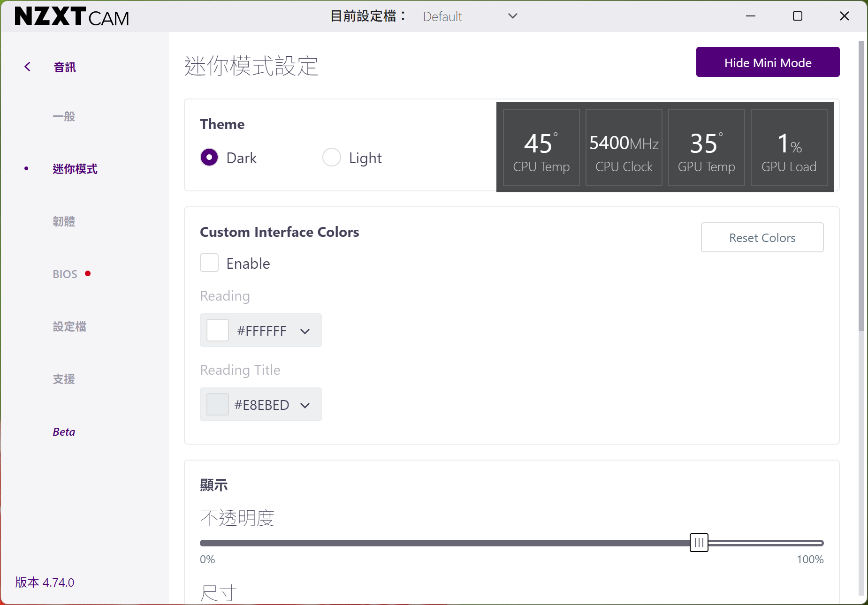Click the 0% opacity label
Image resolution: width=868 pixels, height=605 pixels.
207,560
